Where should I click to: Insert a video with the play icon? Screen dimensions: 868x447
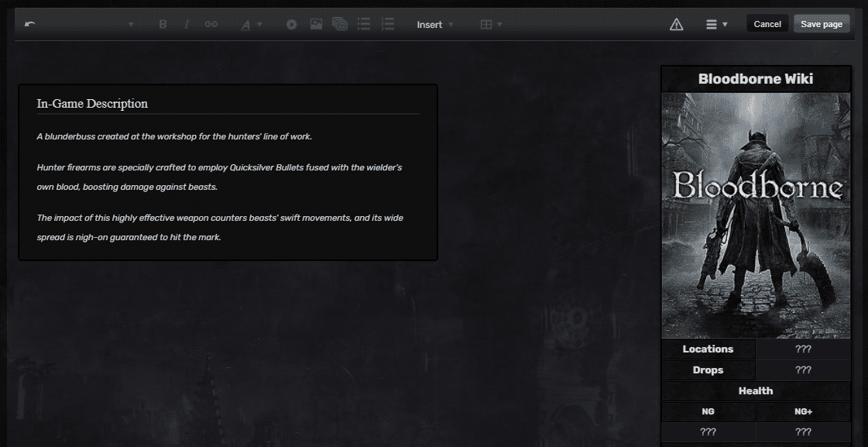click(291, 24)
